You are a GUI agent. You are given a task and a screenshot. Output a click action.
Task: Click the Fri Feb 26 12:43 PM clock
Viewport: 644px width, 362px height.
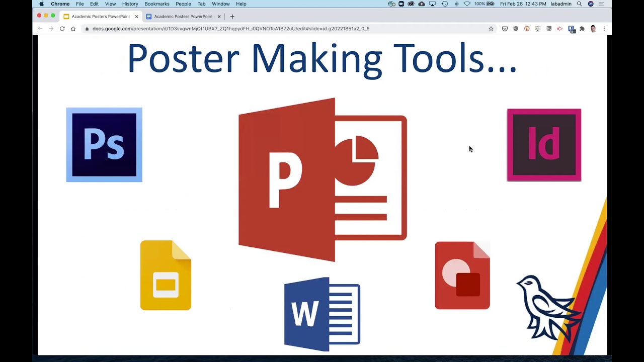point(523,4)
